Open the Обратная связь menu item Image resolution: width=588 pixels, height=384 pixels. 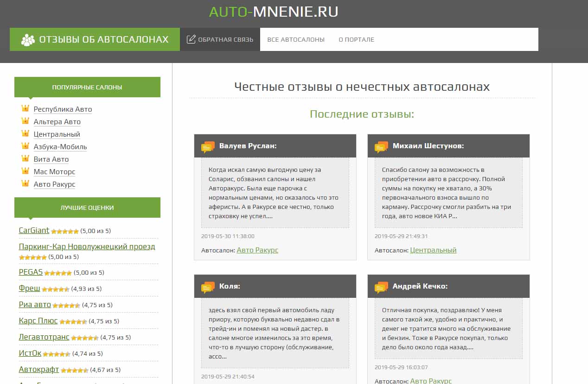(x=220, y=39)
